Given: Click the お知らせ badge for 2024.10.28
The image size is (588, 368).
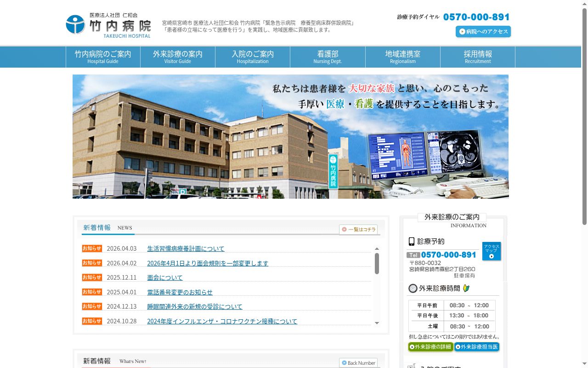Looking at the screenshot, I should point(92,321).
